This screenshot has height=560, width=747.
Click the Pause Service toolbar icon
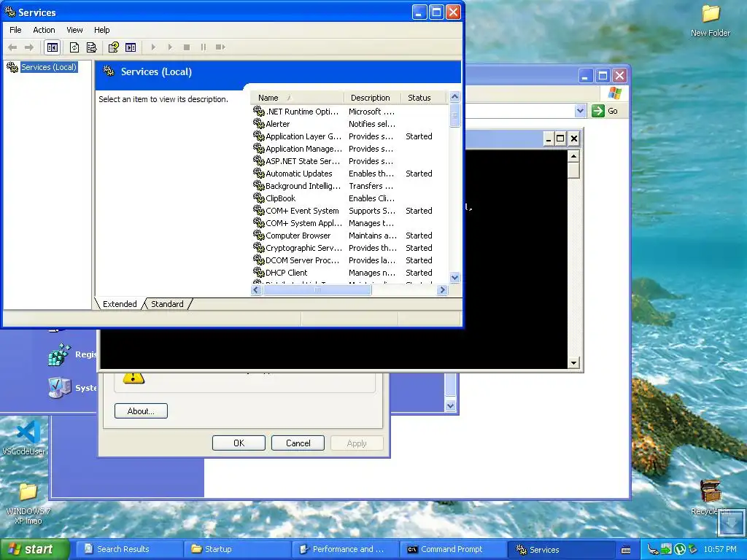204,47
